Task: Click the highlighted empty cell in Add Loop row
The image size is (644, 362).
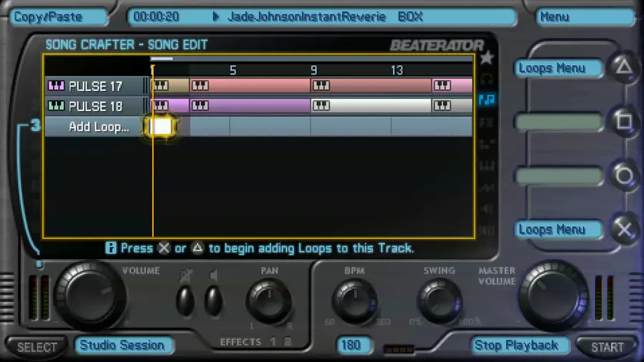Action: tap(161, 127)
